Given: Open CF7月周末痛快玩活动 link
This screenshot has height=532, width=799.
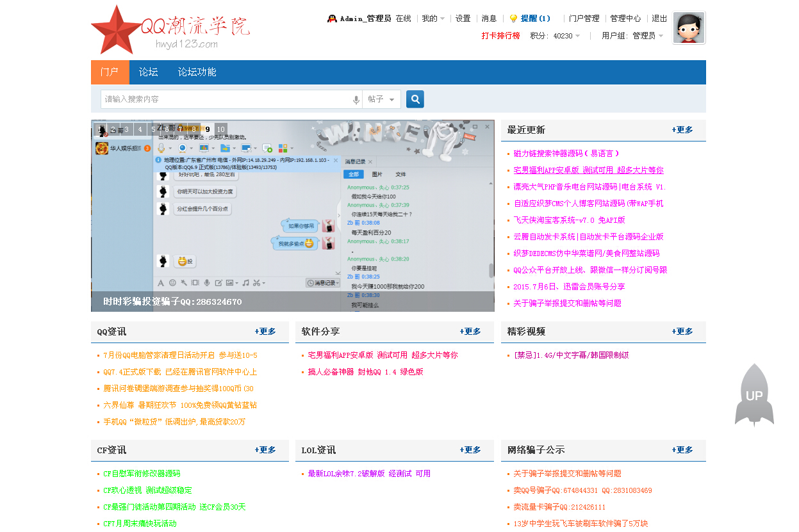Looking at the screenshot, I should click(x=140, y=524).
